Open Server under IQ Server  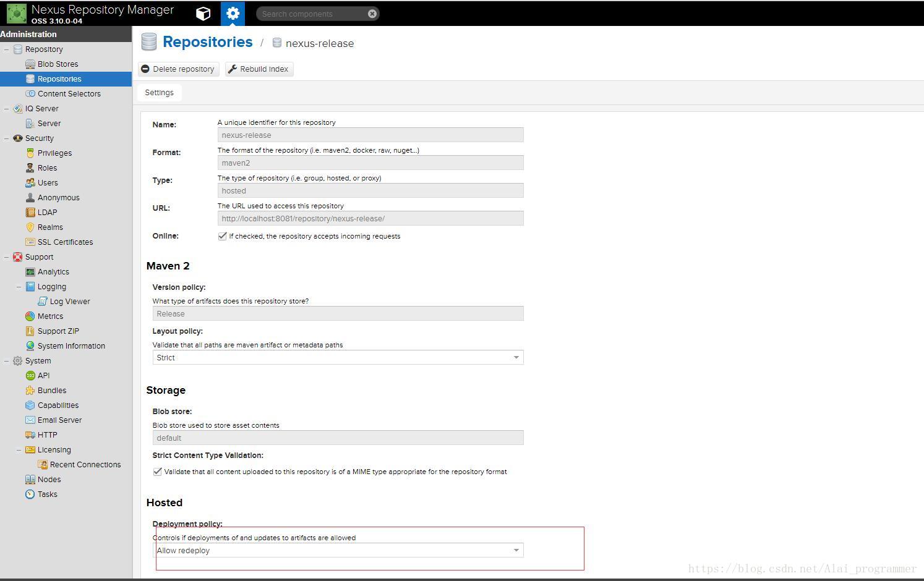click(x=49, y=124)
